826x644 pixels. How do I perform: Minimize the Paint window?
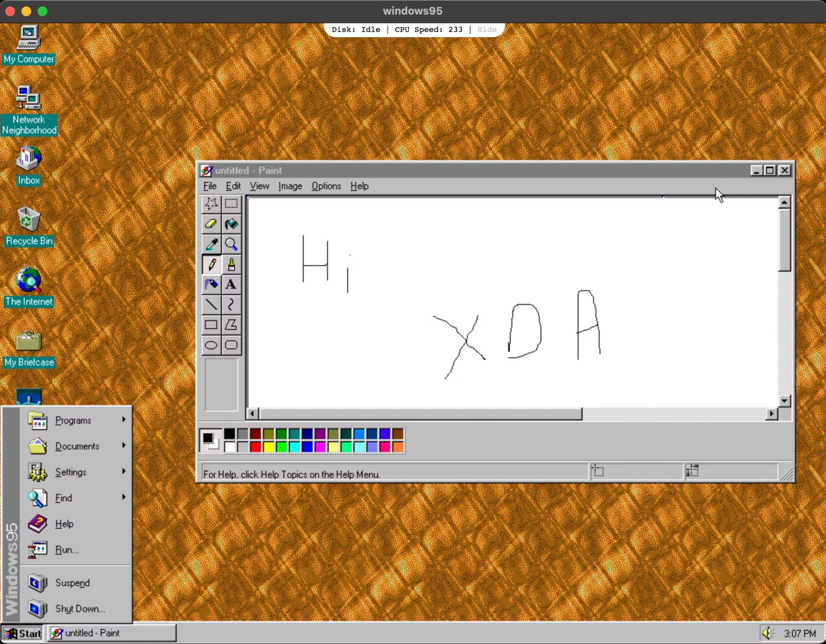point(757,170)
